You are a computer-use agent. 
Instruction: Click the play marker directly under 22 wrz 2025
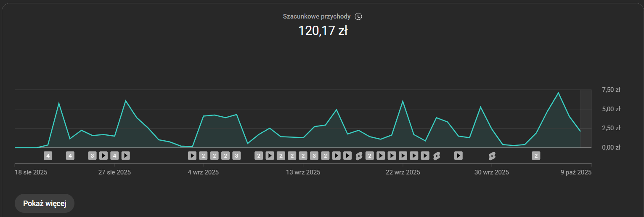[x=403, y=156]
